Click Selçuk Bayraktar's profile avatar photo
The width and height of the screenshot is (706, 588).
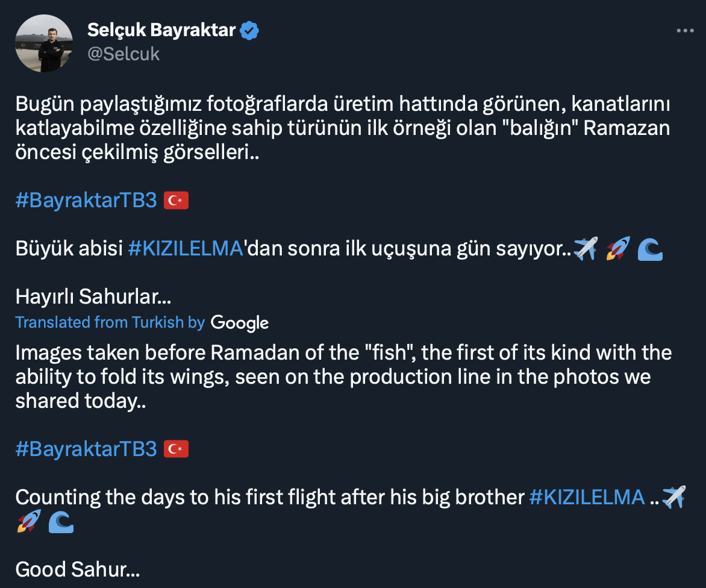(40, 45)
